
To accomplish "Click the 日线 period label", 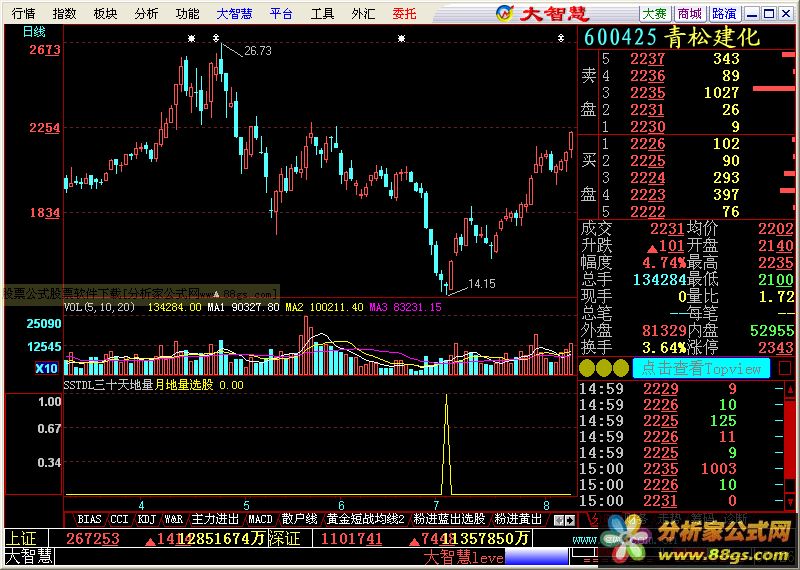I will tap(34, 32).
